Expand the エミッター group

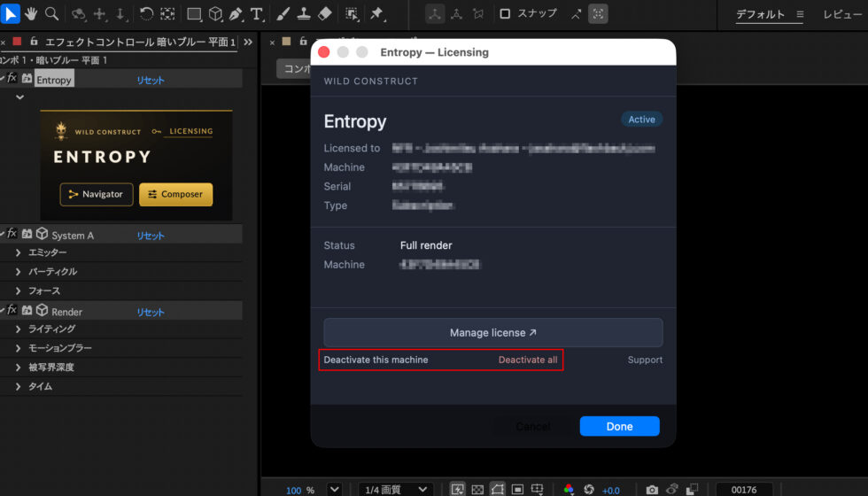pyautogui.click(x=19, y=252)
